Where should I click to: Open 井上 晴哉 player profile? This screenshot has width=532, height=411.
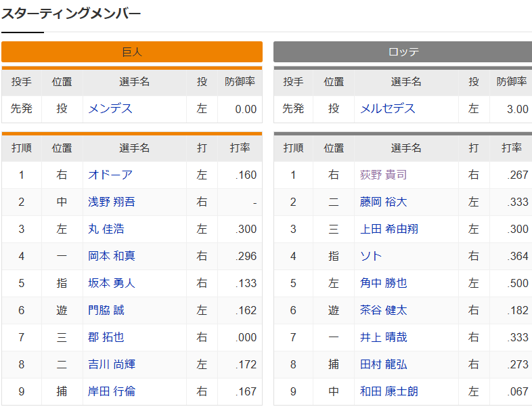383,337
